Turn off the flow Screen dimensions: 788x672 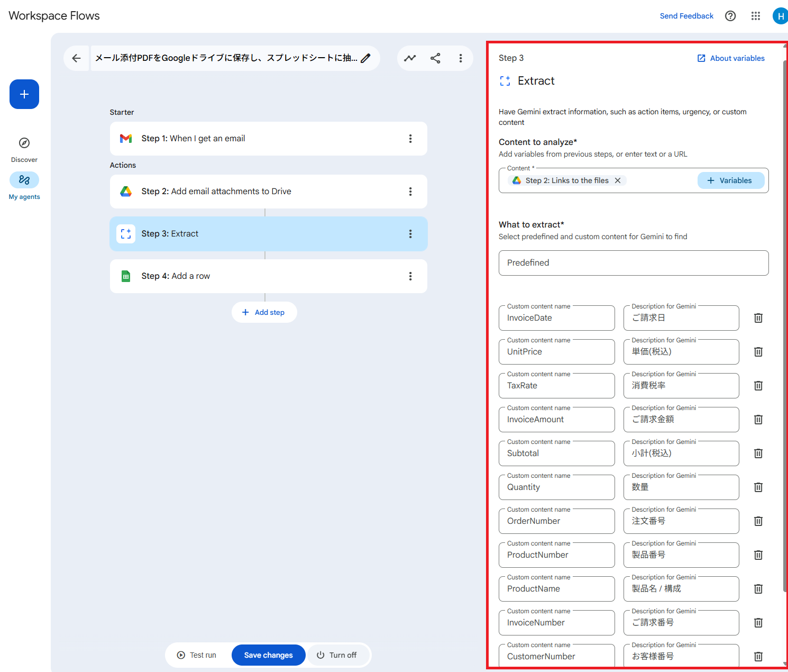[x=337, y=655]
